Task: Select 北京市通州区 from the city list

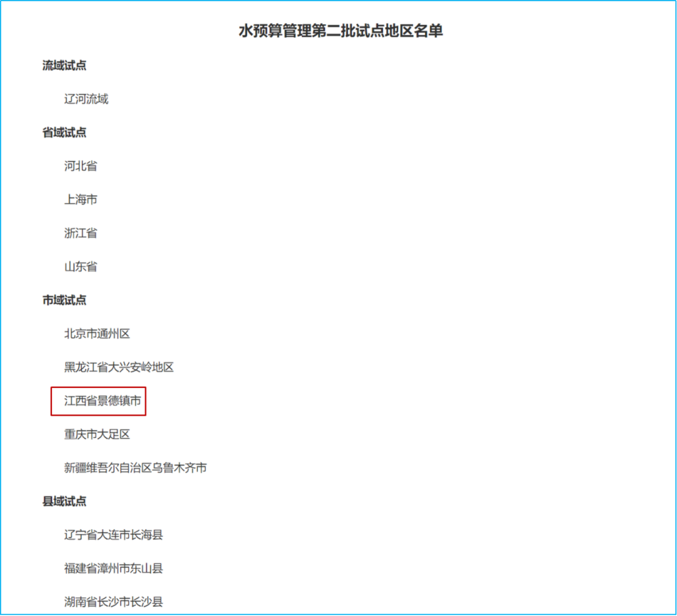Action: 98,333
